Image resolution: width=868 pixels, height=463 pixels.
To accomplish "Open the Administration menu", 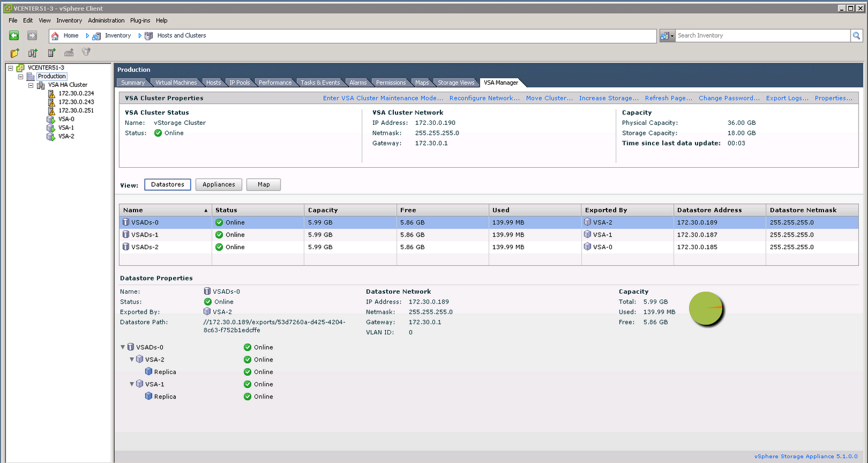I will 106,21.
